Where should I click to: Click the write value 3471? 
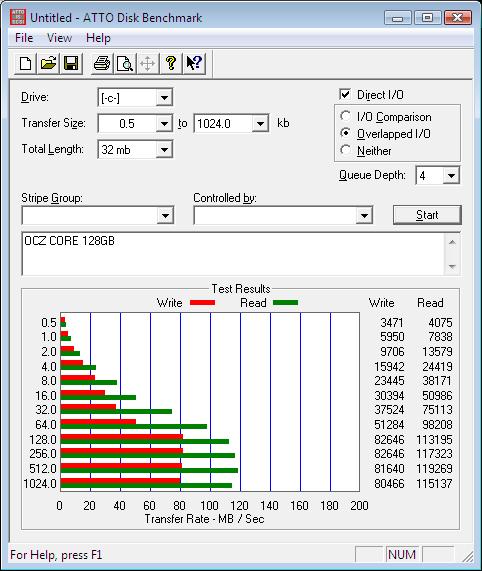(x=392, y=323)
